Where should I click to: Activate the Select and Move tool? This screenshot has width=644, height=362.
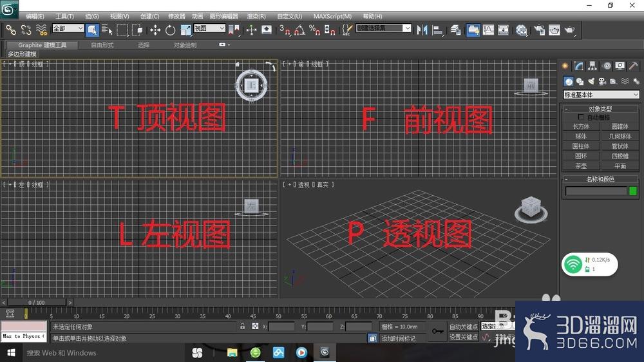[155, 30]
